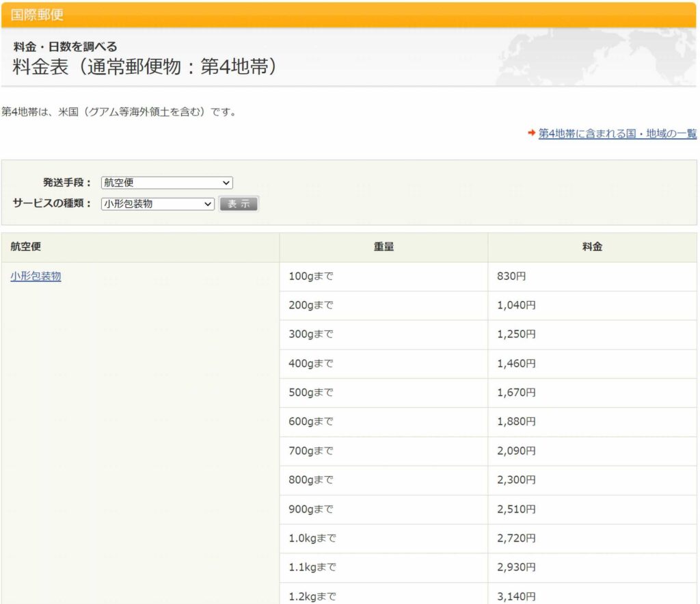The height and width of the screenshot is (604, 700).
Task: Select the 料金 column header
Action: point(592,247)
